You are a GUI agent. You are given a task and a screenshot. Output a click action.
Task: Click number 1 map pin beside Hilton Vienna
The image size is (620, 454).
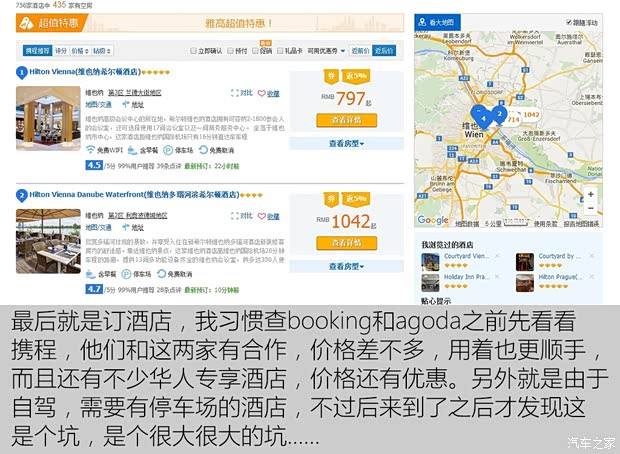click(x=21, y=73)
